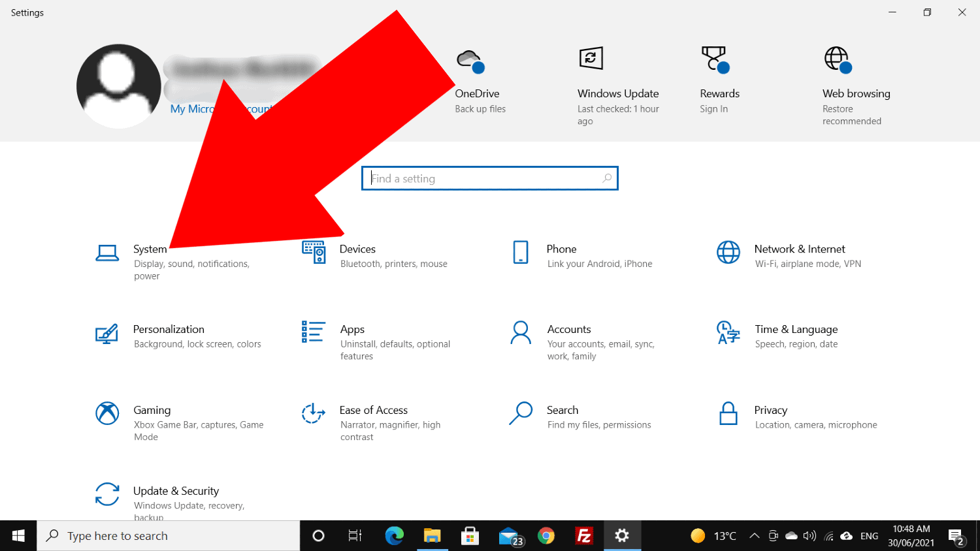
Task: Open weather widget showing 13°C
Action: coord(713,536)
